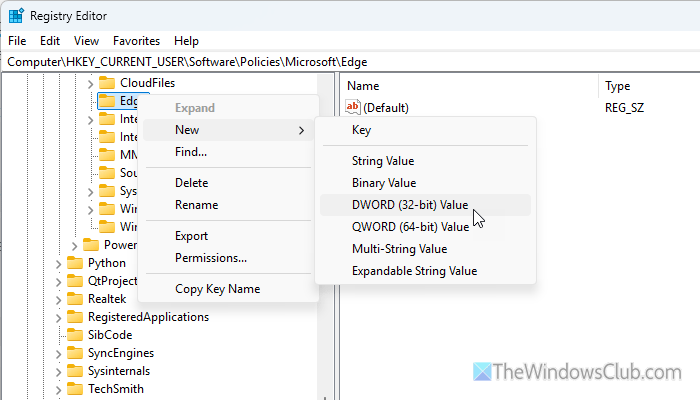The height and width of the screenshot is (400, 700).
Task: Click the CloudFiles folder icon
Action: [x=108, y=82]
